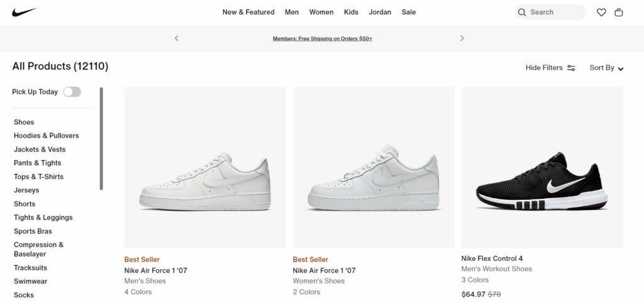
Task: Show next promo banner message
Action: pyautogui.click(x=462, y=38)
